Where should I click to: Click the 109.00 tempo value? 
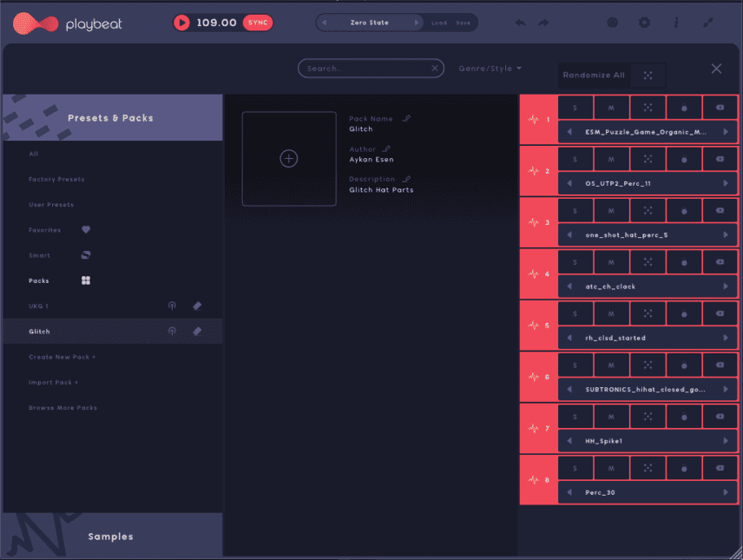click(x=216, y=23)
